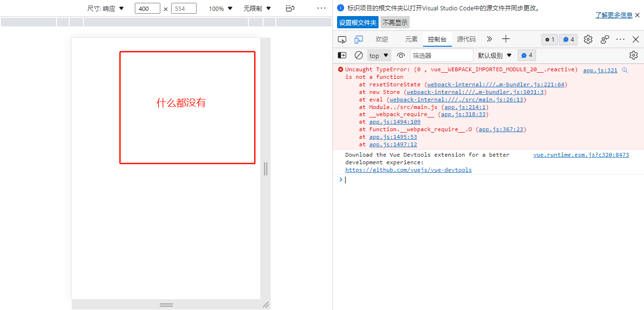Open the app.js:1497:12 link
The width and height of the screenshot is (644, 310).
click(393, 144)
